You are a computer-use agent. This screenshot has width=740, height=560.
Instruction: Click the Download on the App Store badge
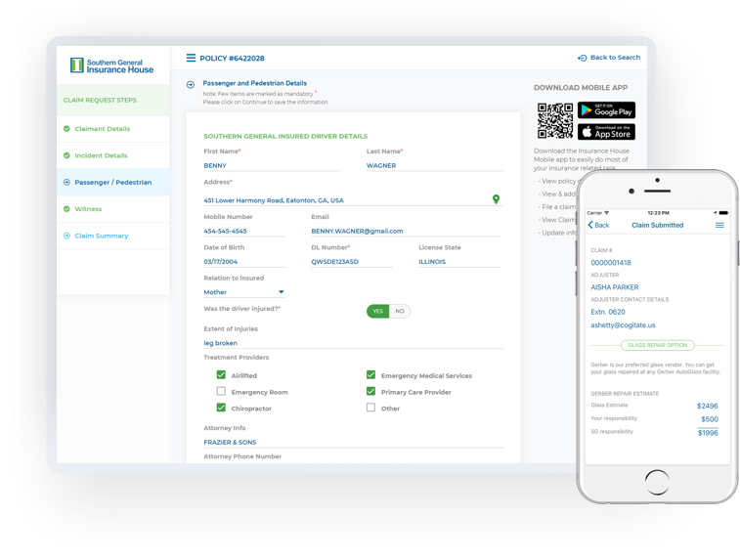coord(606,132)
